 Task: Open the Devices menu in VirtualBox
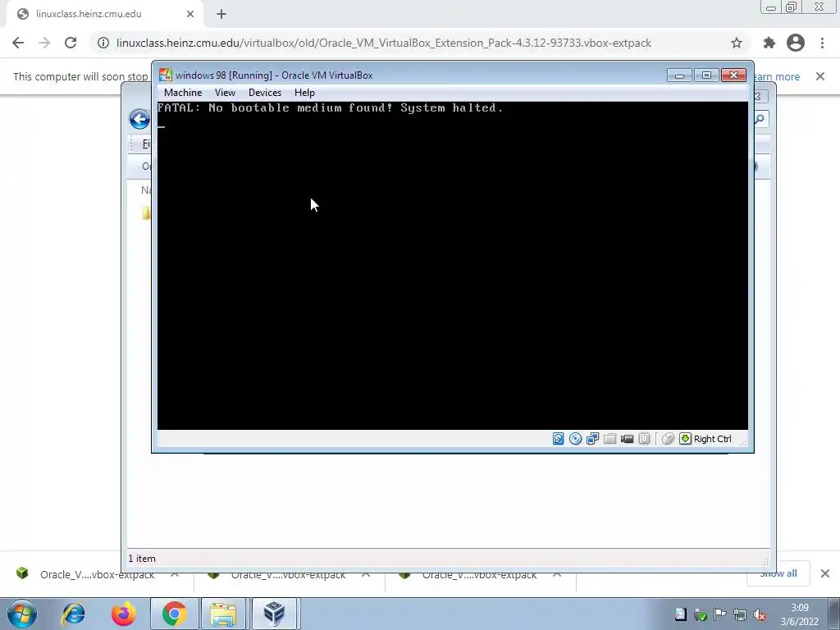(x=265, y=93)
